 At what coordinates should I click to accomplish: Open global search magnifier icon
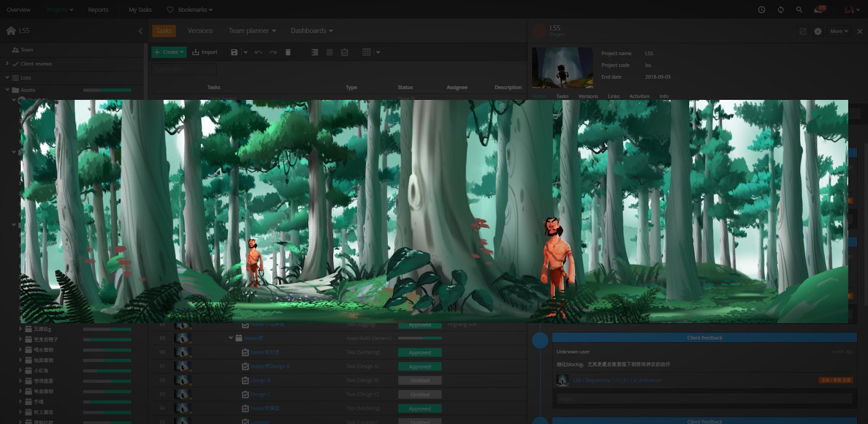799,10
